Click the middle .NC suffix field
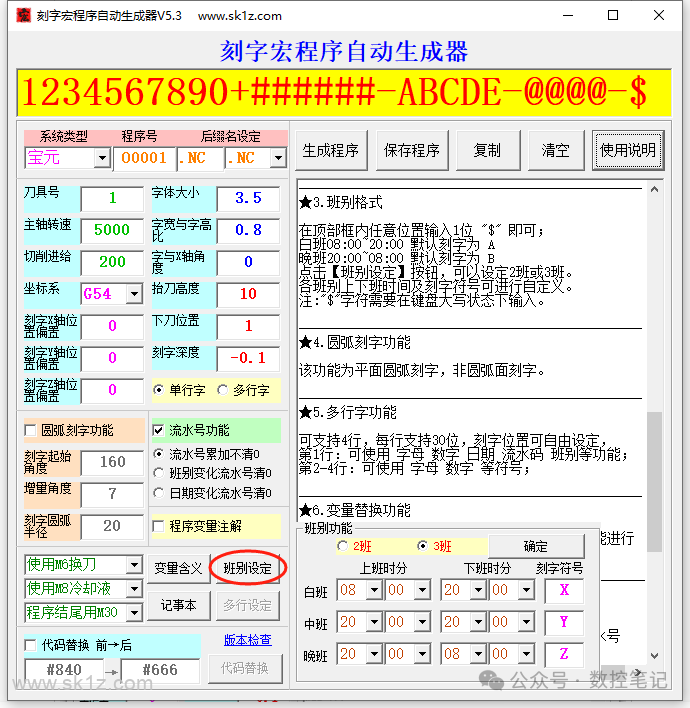The height and width of the screenshot is (708, 690). (200, 158)
